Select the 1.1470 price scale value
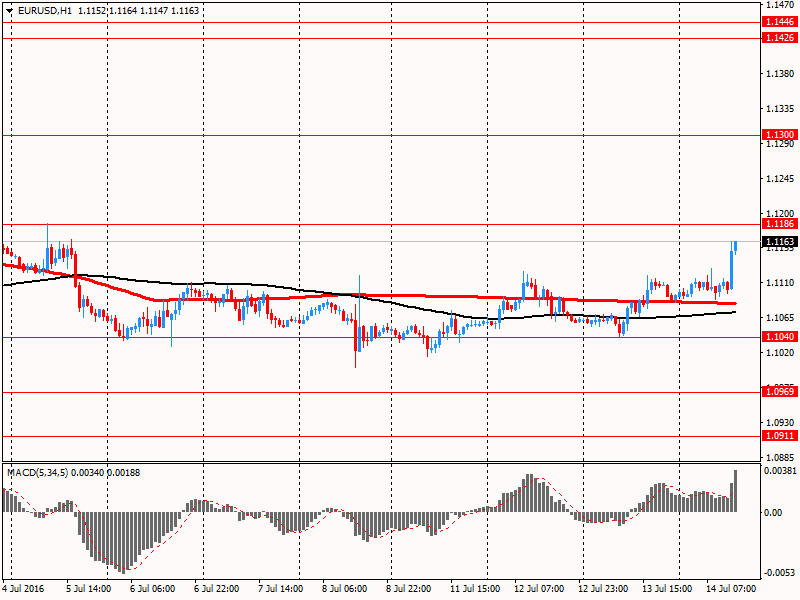Screen dimensions: 800x600 tap(781, 5)
